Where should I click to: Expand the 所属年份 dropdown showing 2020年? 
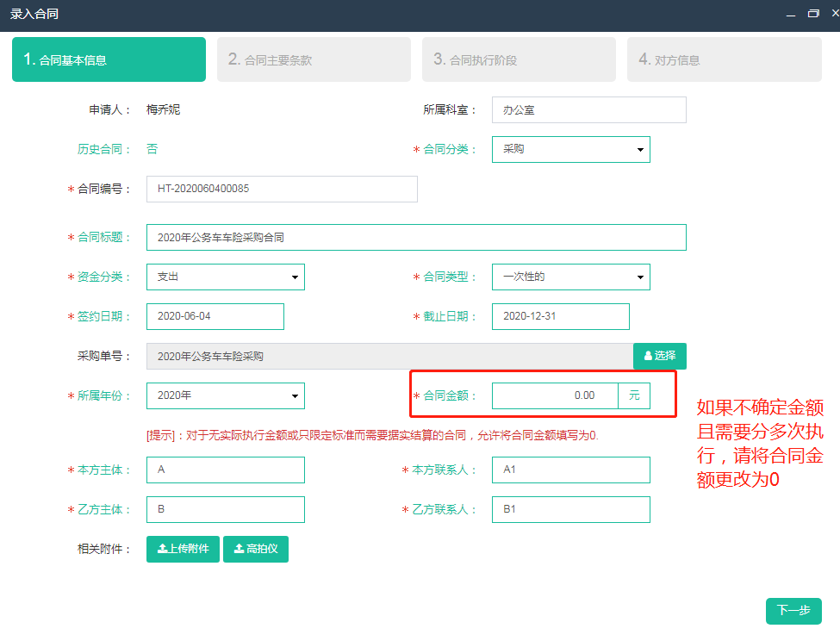tap(226, 395)
